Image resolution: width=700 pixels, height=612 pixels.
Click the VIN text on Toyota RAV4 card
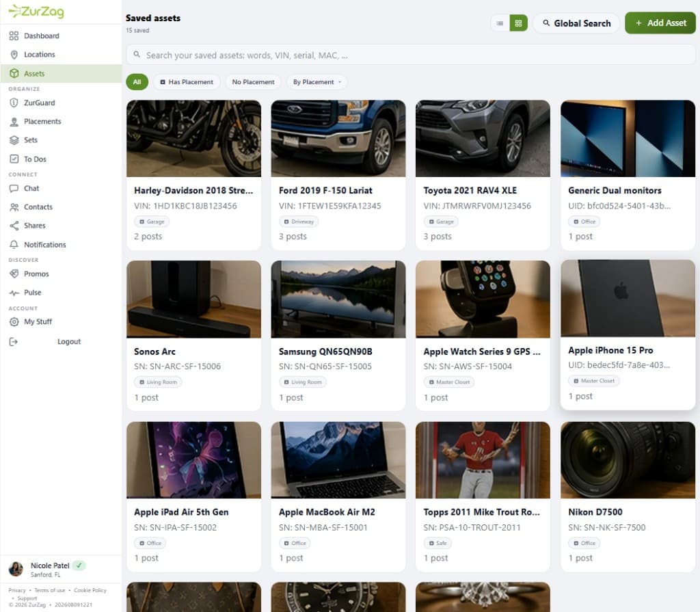476,206
